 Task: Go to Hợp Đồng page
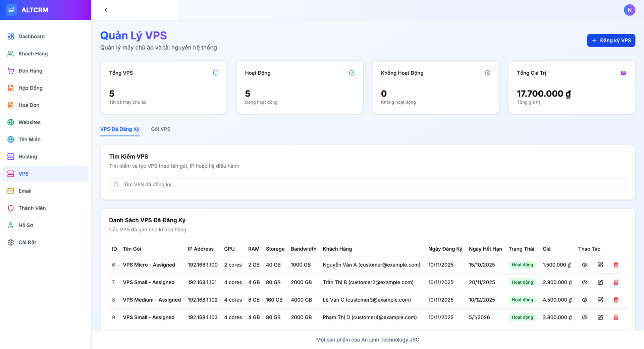click(31, 88)
